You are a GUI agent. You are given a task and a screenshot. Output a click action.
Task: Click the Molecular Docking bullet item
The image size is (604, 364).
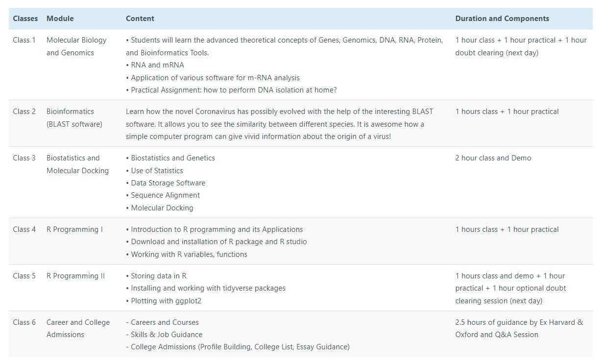pyautogui.click(x=160, y=208)
